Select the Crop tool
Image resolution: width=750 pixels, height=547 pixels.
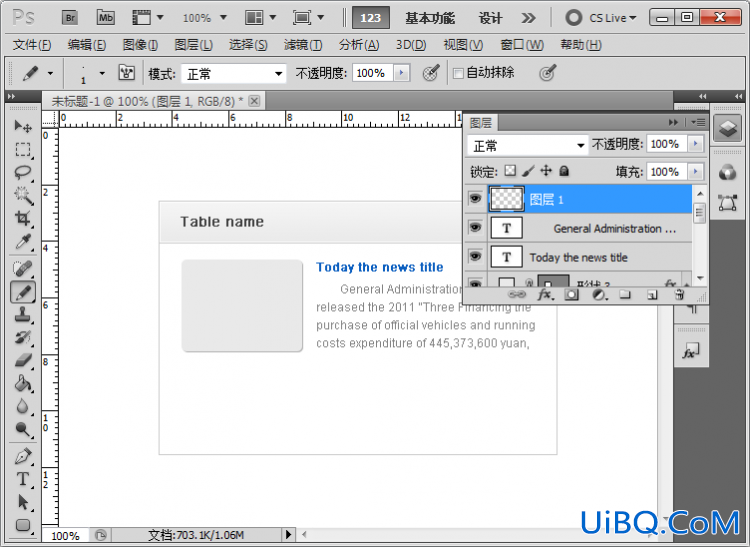[x=22, y=219]
